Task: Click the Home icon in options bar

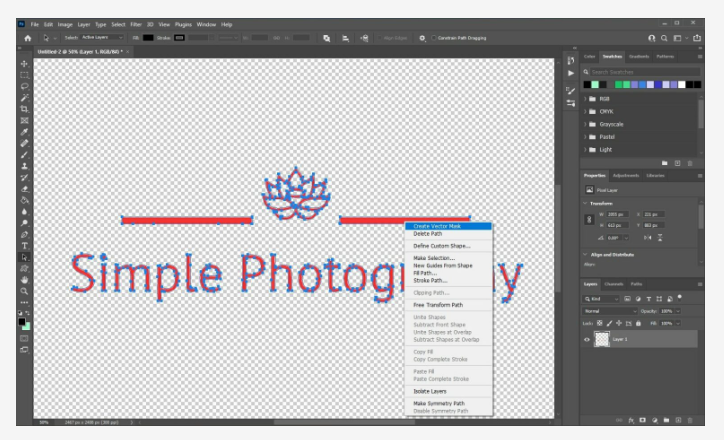Action: [28, 38]
